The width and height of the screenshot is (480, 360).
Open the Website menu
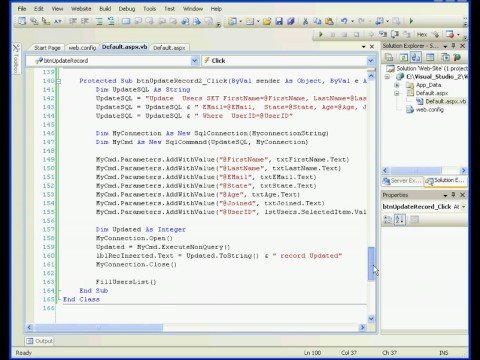(x=81, y=9)
